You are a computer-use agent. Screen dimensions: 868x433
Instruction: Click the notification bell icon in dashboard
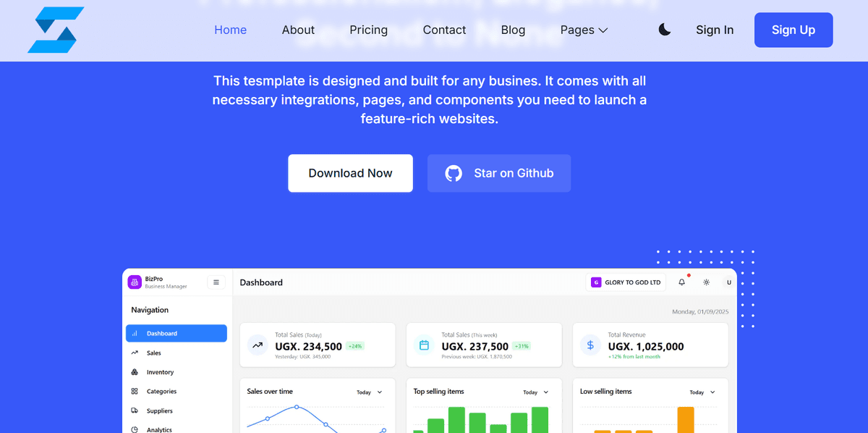pos(681,282)
